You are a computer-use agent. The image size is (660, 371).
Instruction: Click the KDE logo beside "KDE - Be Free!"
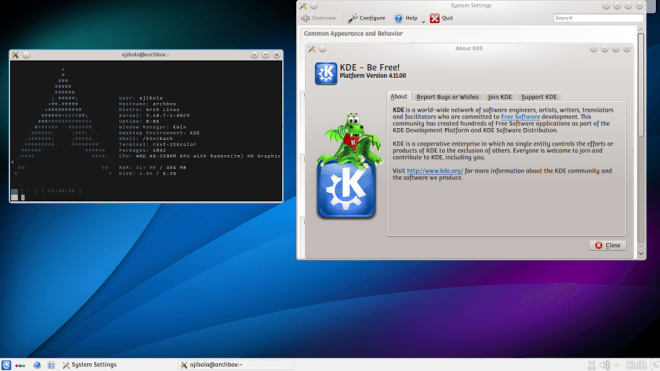pos(326,73)
